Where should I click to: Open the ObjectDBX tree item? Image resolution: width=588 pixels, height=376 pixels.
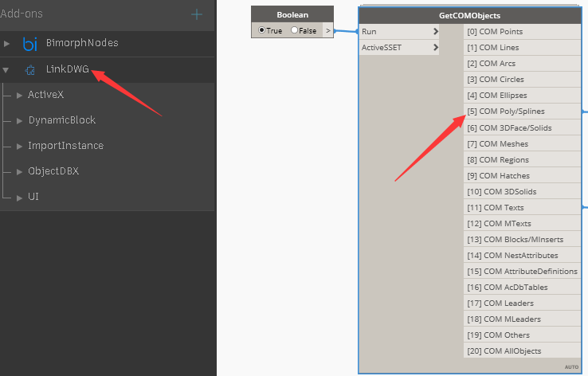coord(53,171)
